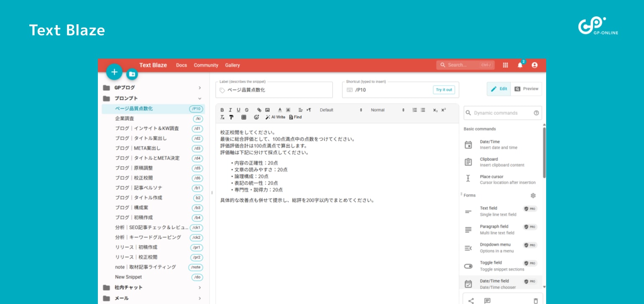Click the superscript icon
The width and height of the screenshot is (644, 304).
click(x=443, y=110)
